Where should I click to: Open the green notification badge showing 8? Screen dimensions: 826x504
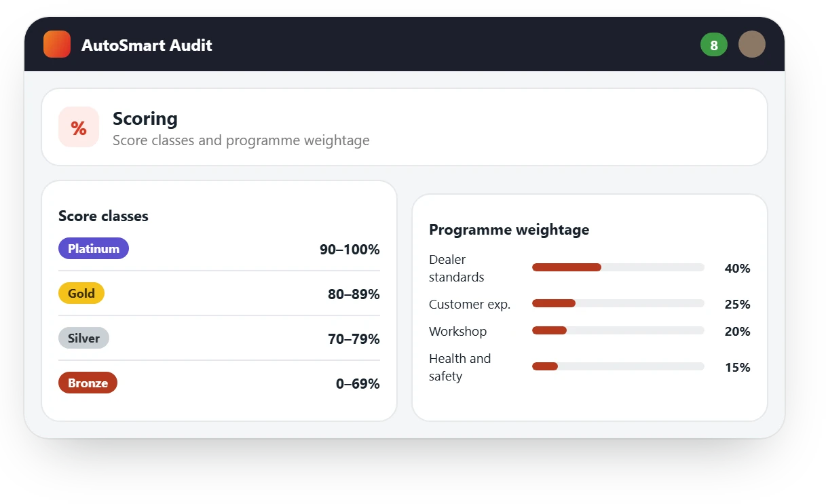point(714,45)
